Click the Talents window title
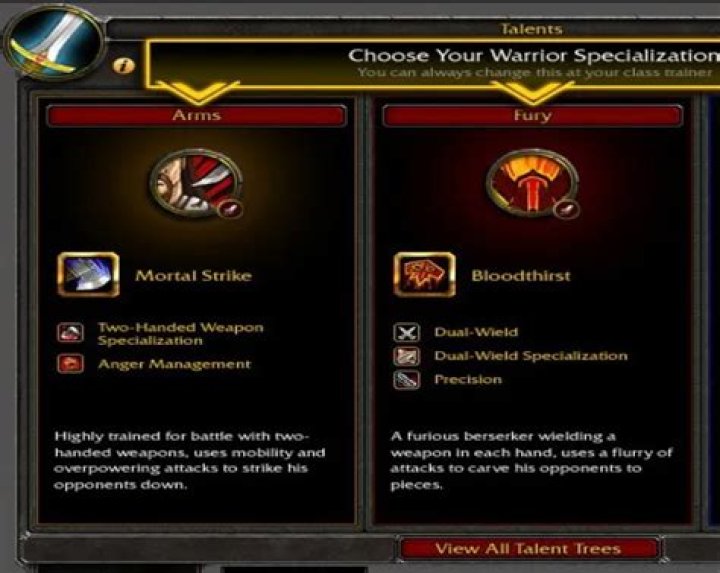Image resolution: width=720 pixels, height=573 pixels. point(531,29)
